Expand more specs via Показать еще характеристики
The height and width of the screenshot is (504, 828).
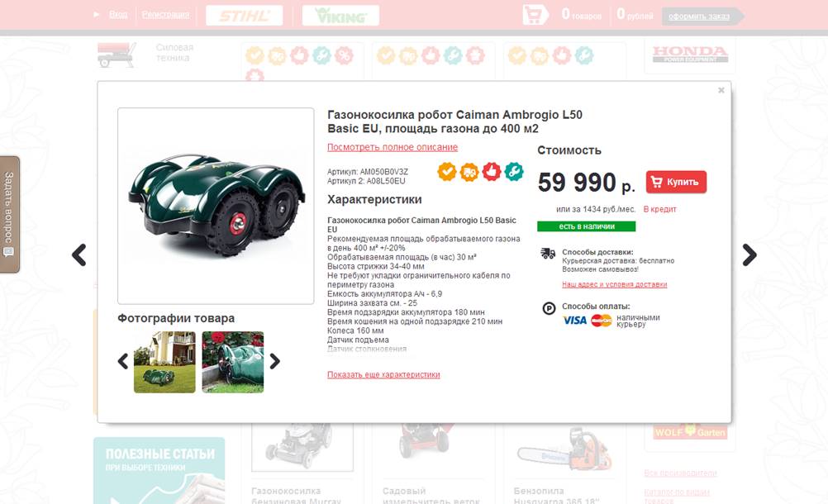[383, 375]
